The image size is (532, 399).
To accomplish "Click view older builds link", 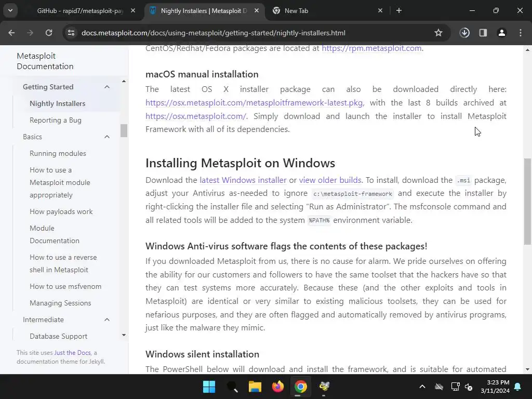I will [330, 180].
